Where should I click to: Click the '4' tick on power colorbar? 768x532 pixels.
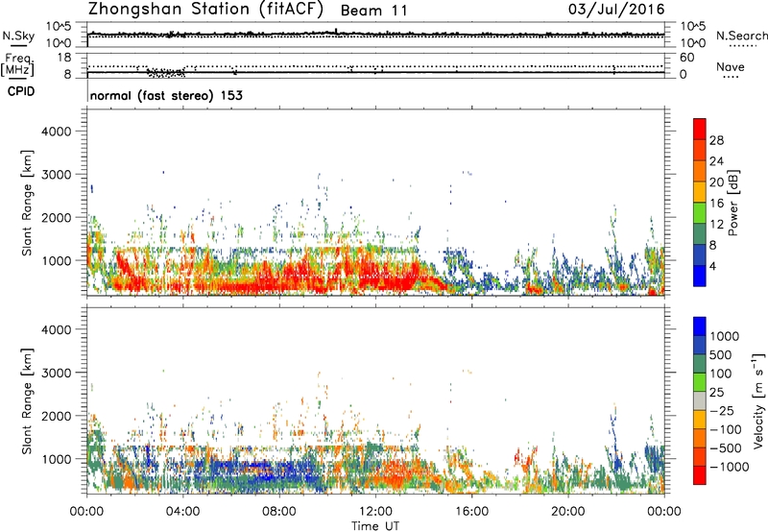(x=713, y=266)
